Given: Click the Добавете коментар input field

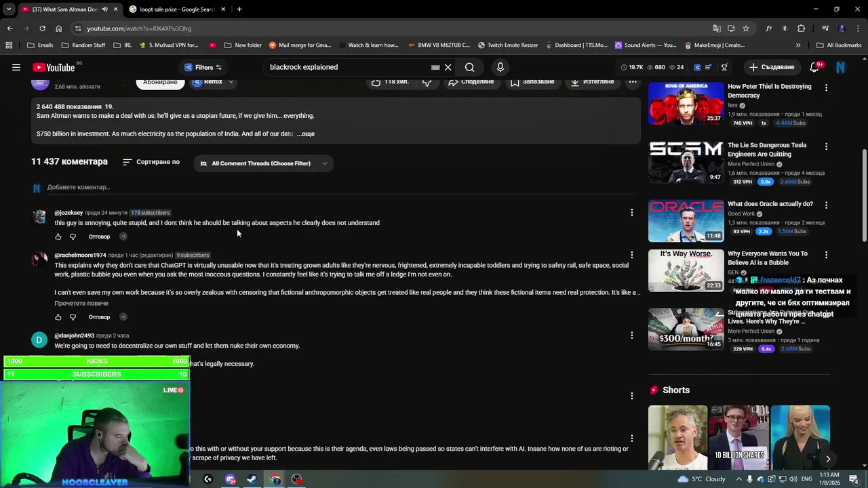Looking at the screenshot, I should tap(339, 187).
